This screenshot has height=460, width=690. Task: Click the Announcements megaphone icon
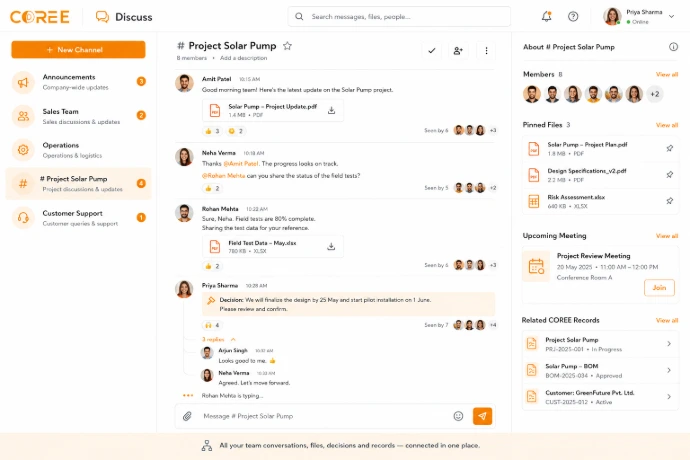[23, 82]
